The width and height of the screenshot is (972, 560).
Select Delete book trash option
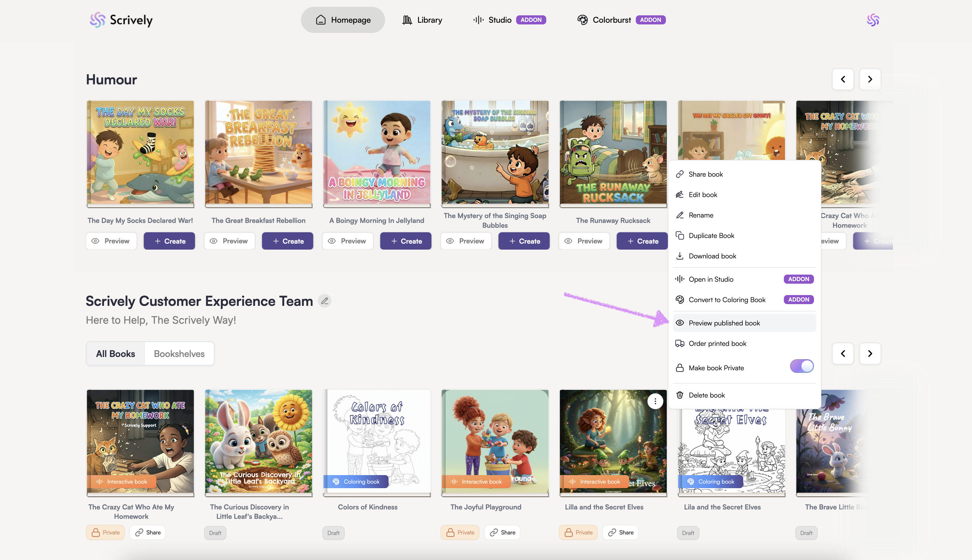(706, 395)
